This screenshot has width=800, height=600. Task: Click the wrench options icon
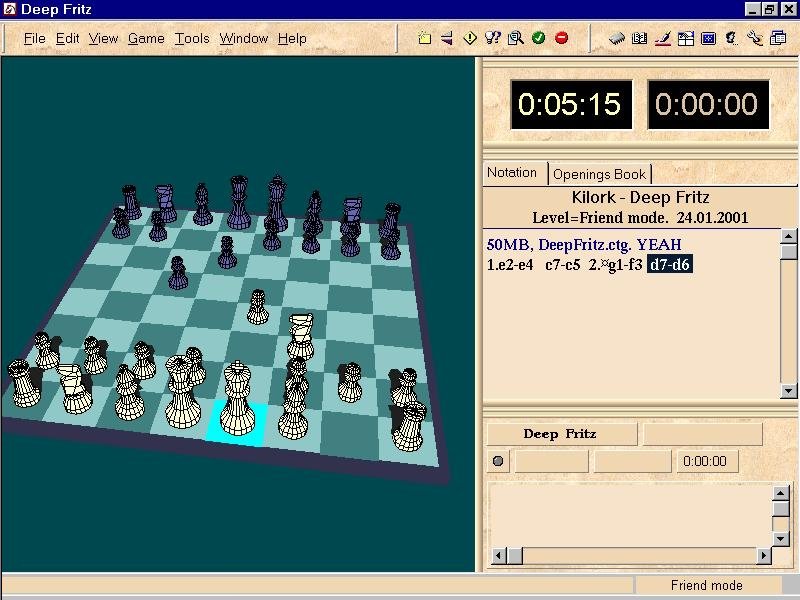point(755,38)
